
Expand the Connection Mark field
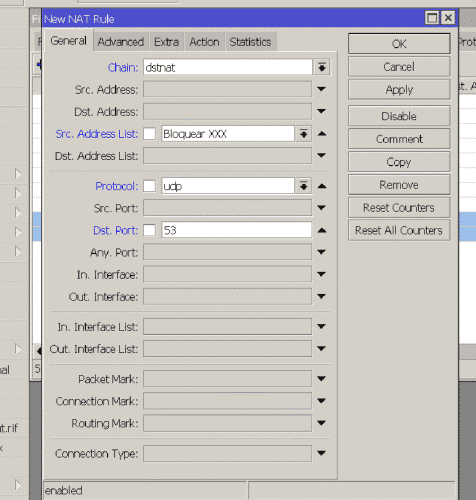point(321,400)
